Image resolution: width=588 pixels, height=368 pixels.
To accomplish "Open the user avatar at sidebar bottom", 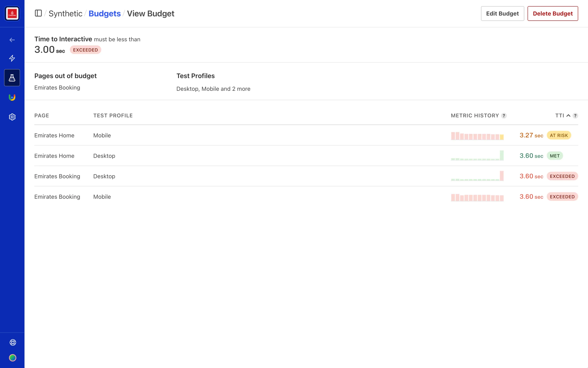I will coord(13,358).
